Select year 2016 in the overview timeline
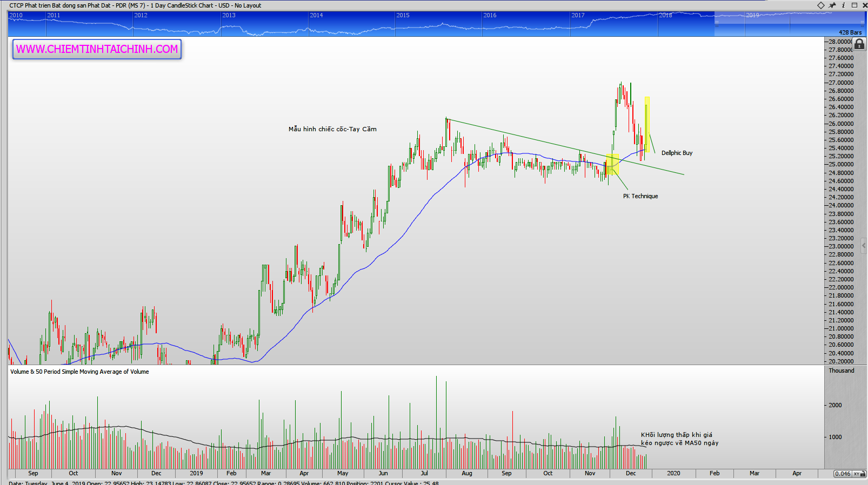The height and width of the screenshot is (485, 868). (490, 15)
